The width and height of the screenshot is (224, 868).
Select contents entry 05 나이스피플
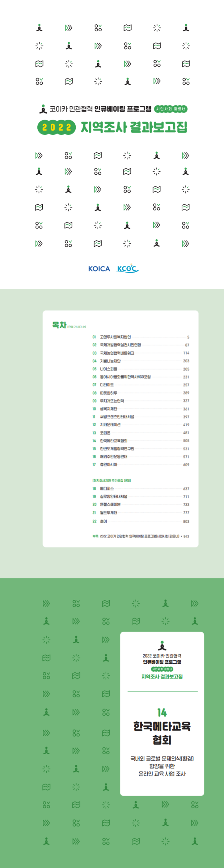tap(141, 369)
